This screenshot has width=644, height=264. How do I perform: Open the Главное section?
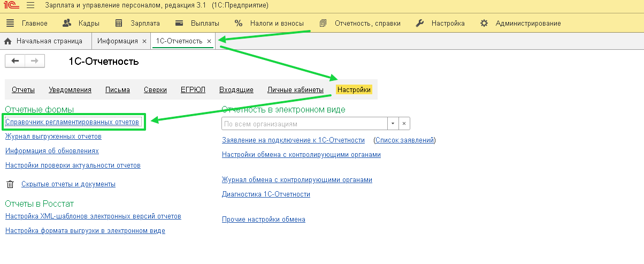[27, 24]
